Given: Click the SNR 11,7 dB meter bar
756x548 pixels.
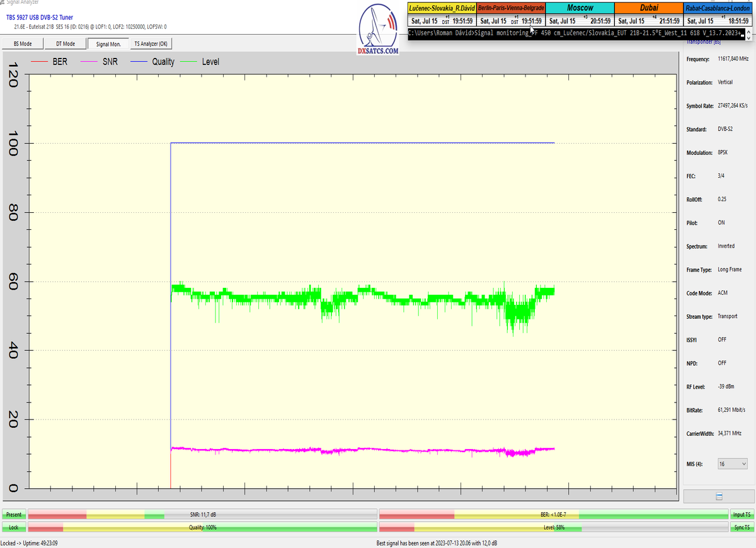Looking at the screenshot, I should pos(202,515).
